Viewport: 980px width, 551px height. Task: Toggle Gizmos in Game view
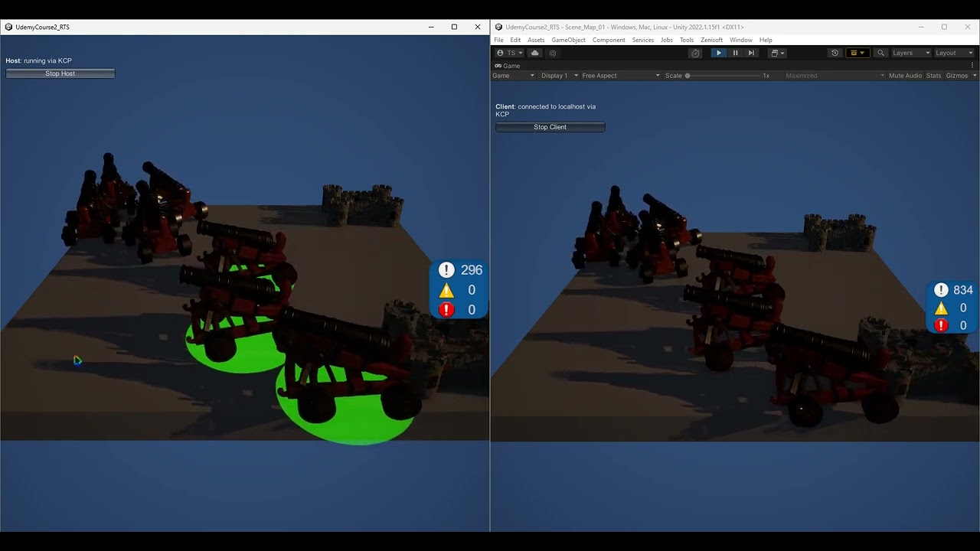pos(957,76)
